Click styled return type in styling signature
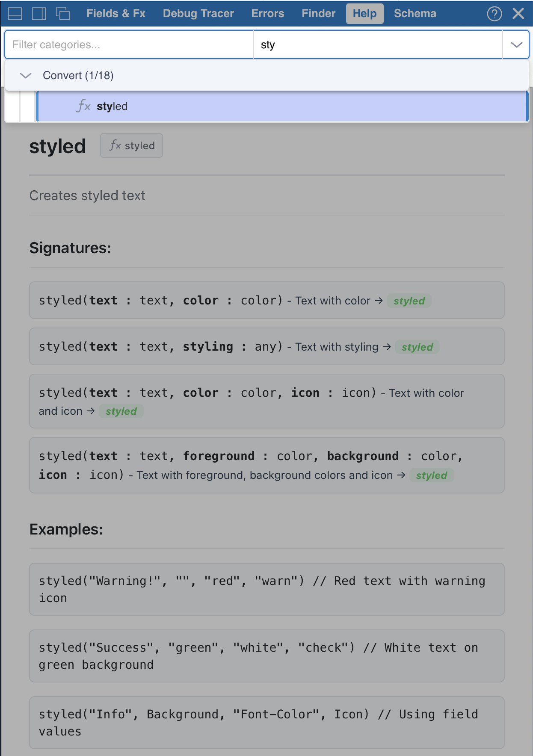 point(417,347)
